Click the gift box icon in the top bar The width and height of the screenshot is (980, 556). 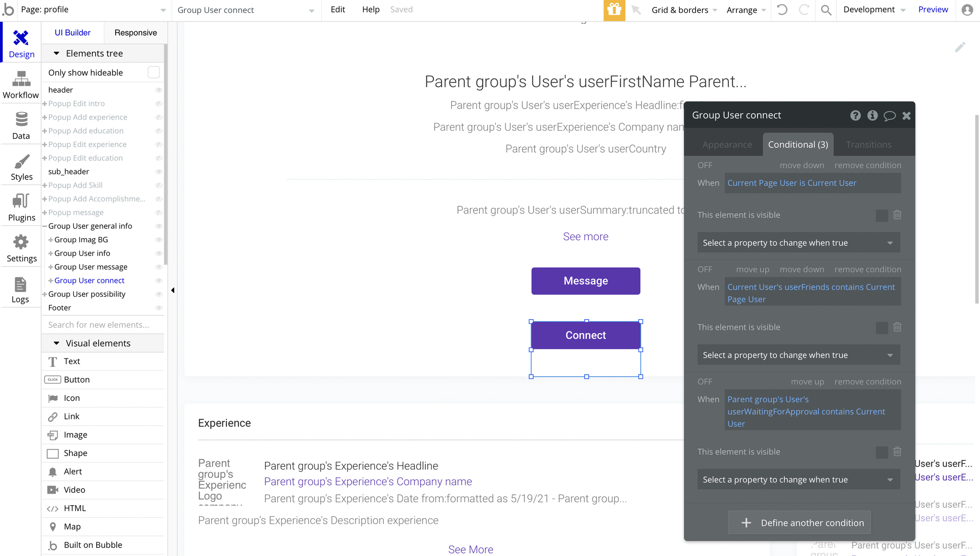click(x=614, y=10)
